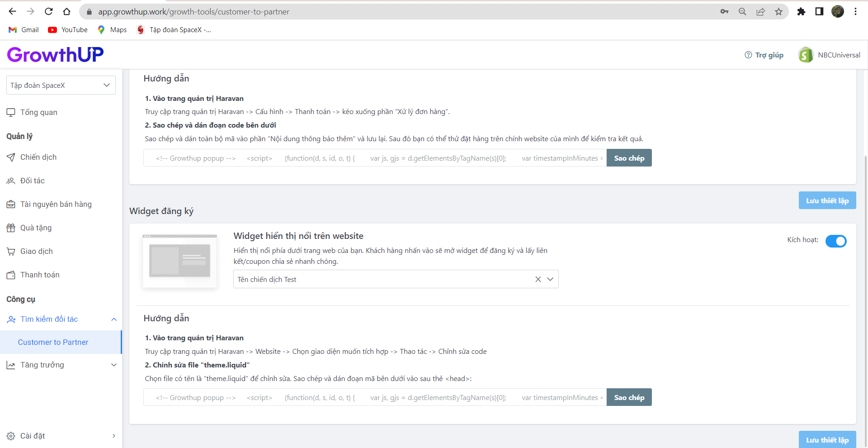The height and width of the screenshot is (448, 868).
Task: Click the widget preview thumbnail
Action: (x=179, y=261)
